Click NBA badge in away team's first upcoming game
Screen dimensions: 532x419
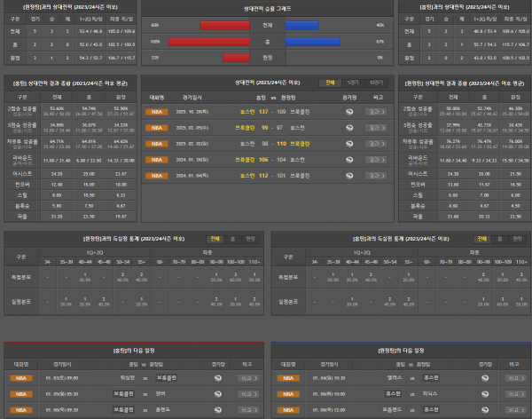click(x=287, y=378)
